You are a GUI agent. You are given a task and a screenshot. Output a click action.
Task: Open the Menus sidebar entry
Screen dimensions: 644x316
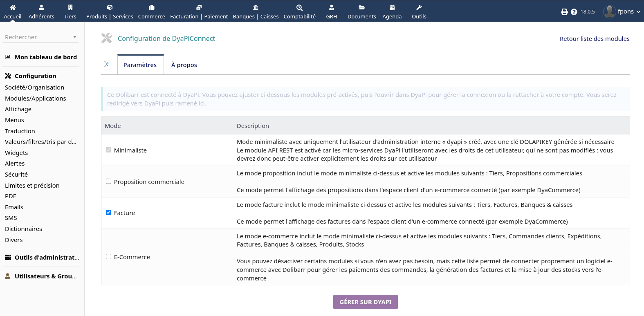coord(15,120)
